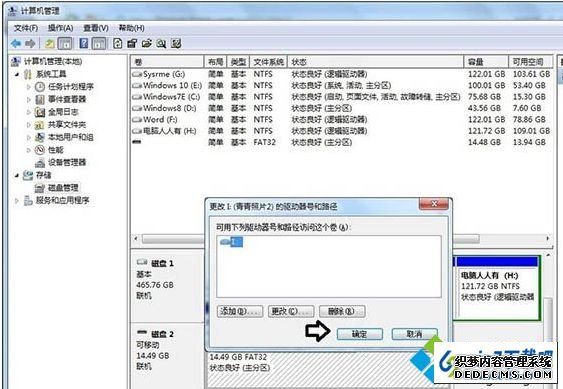
Task: Select the Windows 10 (E:) volume row
Action: point(341,85)
